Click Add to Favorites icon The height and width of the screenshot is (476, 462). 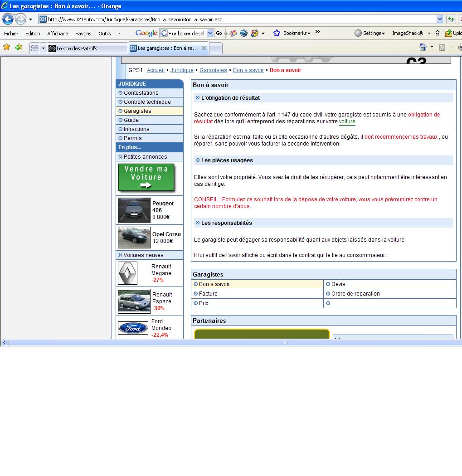19,47
